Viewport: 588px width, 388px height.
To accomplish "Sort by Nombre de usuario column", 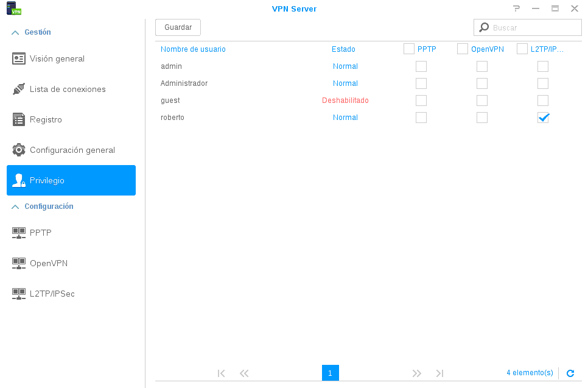I will pos(193,49).
